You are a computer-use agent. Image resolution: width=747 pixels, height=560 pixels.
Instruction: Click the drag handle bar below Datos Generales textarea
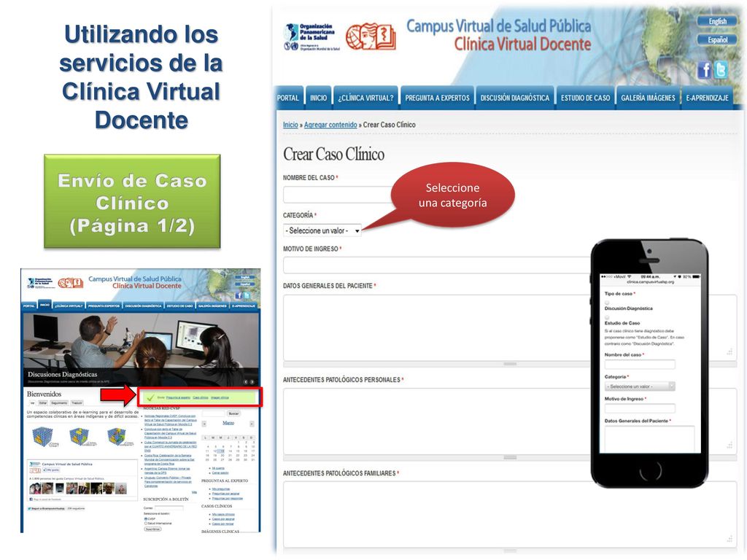510,364
